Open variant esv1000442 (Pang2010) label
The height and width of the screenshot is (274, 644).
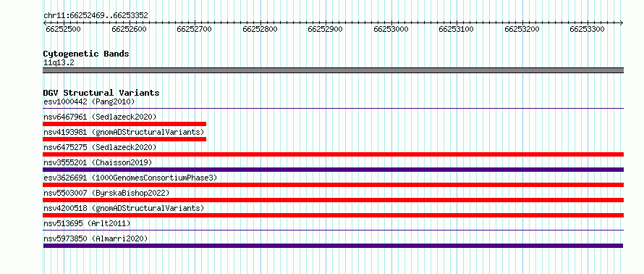coord(89,101)
